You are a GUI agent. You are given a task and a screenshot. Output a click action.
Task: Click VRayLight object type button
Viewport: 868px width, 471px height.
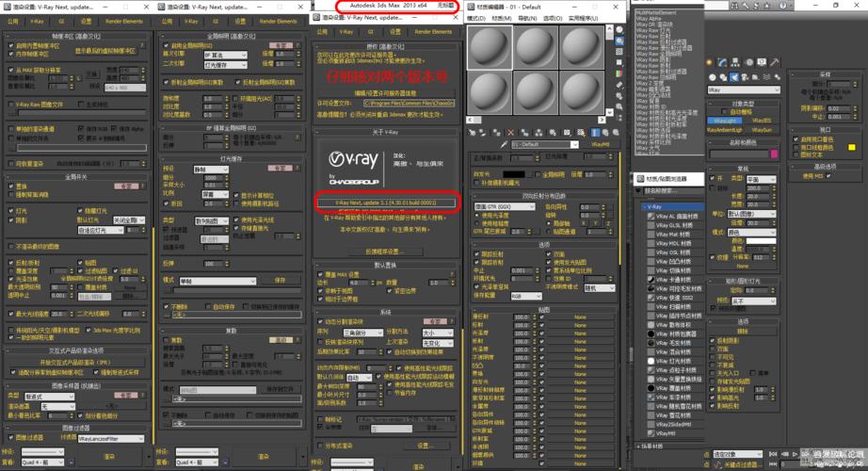(725, 121)
